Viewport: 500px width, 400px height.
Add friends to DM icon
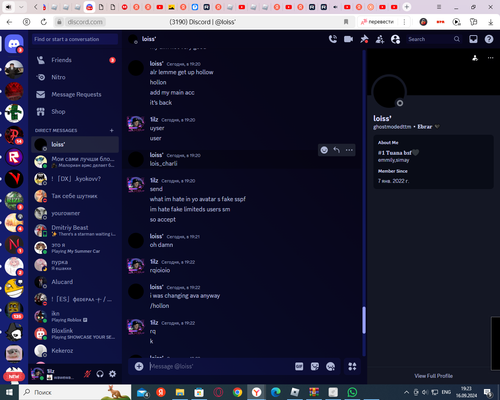click(380, 39)
